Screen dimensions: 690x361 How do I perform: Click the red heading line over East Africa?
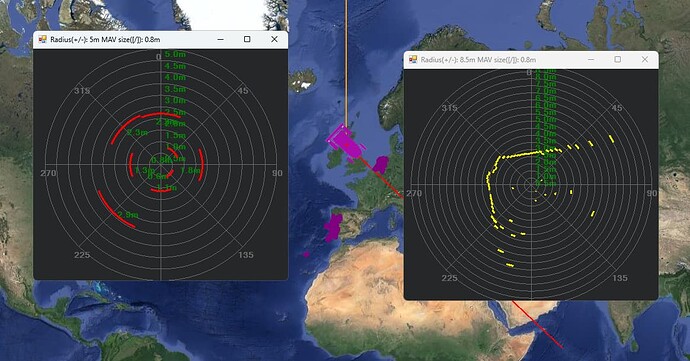pyautogui.click(x=537, y=324)
